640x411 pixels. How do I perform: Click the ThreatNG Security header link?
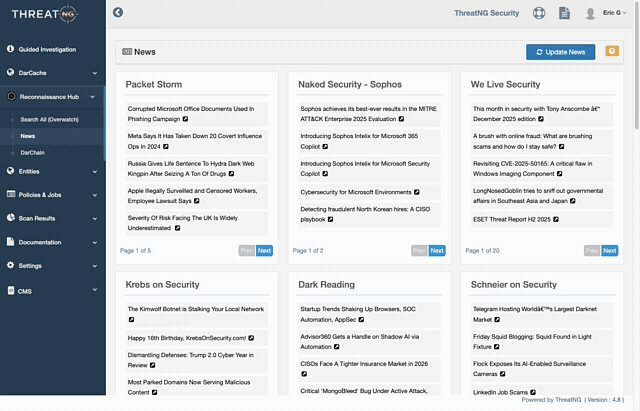coord(487,13)
